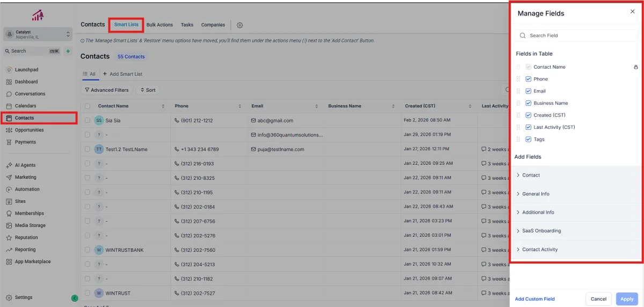Image resolution: width=644 pixels, height=307 pixels.
Task: Uncheck the Phone field checkbox
Action: (x=529, y=79)
